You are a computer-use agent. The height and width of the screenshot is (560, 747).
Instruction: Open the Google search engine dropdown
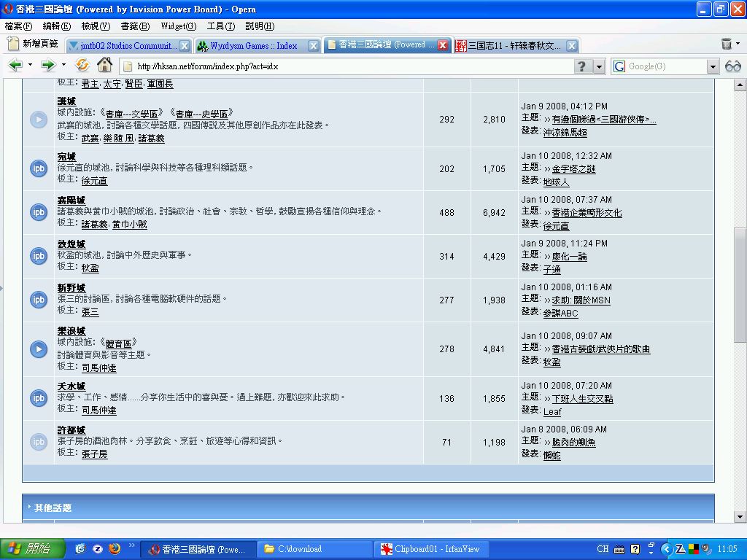coord(713,66)
